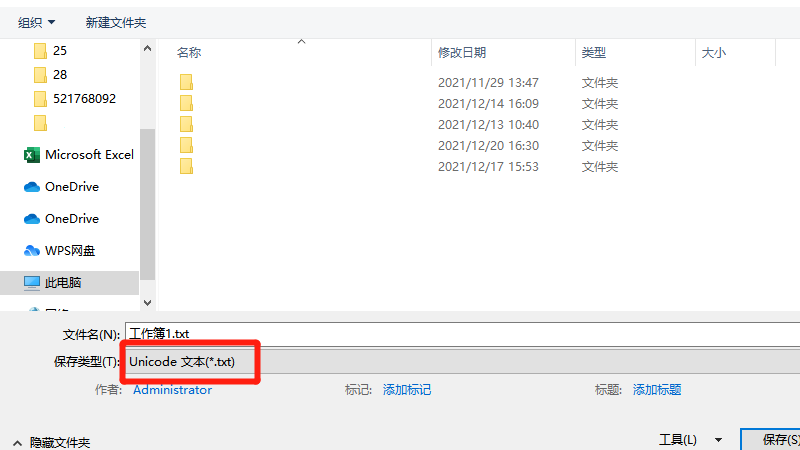This screenshot has width=800, height=450.
Task: Expand the 工具(L) dropdown arrow
Action: pos(718,440)
